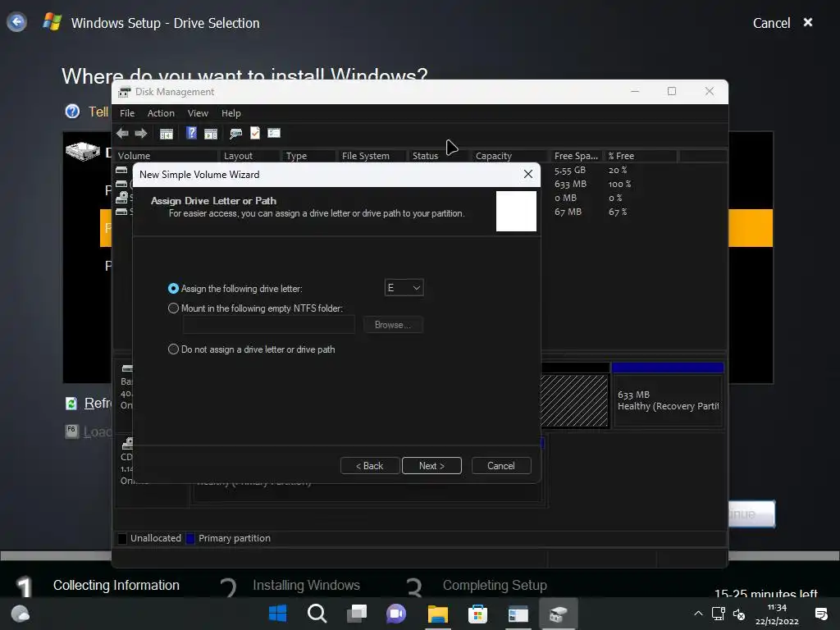Viewport: 840px width, 630px height.
Task: Click the NTFS folder path input field
Action: [268, 325]
